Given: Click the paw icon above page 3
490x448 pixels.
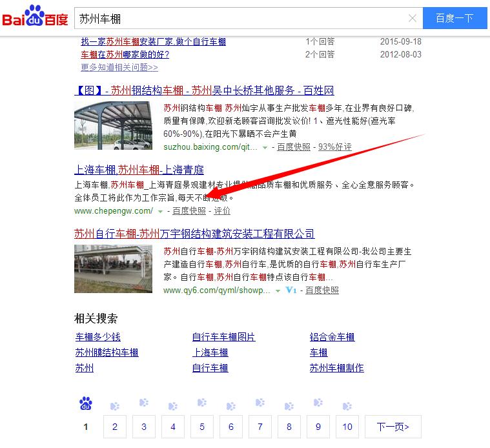Looking at the screenshot, I should click(144, 402).
